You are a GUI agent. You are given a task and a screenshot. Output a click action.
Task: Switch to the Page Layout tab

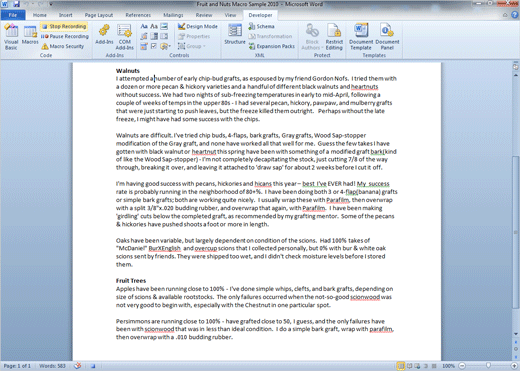(99, 15)
